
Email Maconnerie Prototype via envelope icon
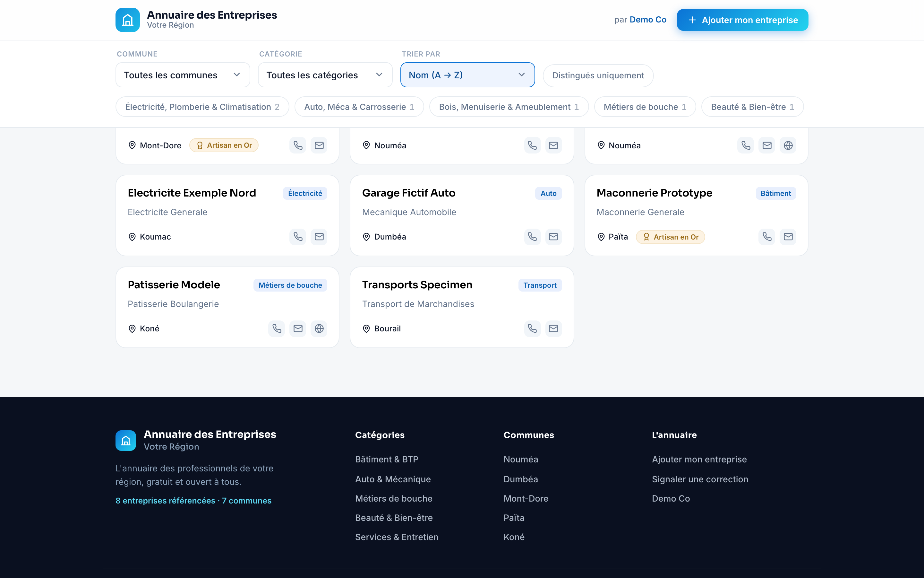[x=788, y=237]
